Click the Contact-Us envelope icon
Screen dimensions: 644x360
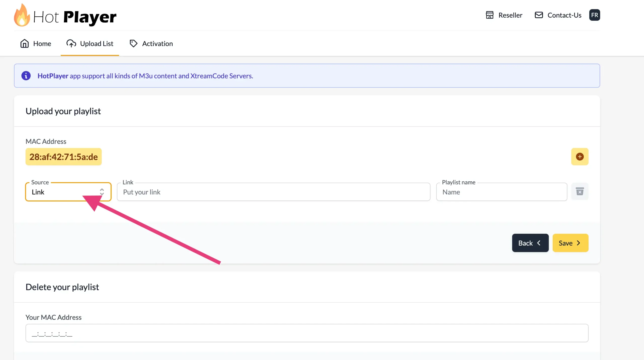coord(539,15)
